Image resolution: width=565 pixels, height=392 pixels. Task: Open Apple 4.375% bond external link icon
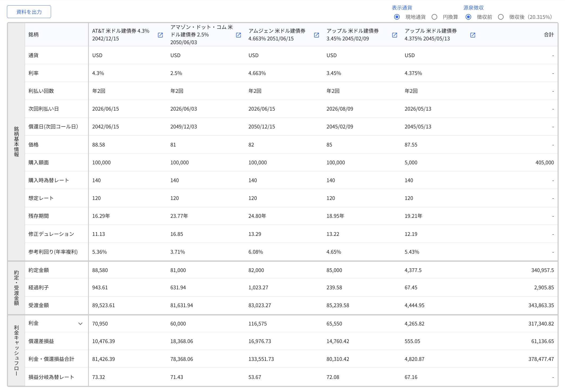pos(472,35)
